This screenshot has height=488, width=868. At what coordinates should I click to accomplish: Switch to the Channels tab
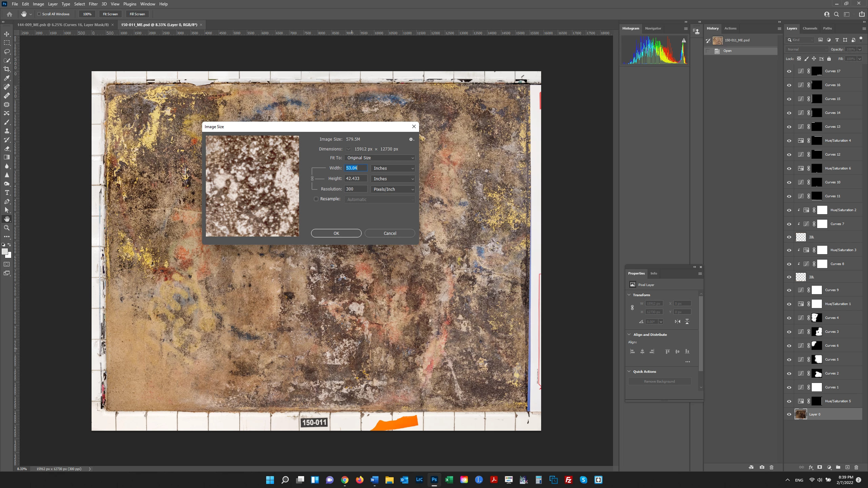coord(810,28)
